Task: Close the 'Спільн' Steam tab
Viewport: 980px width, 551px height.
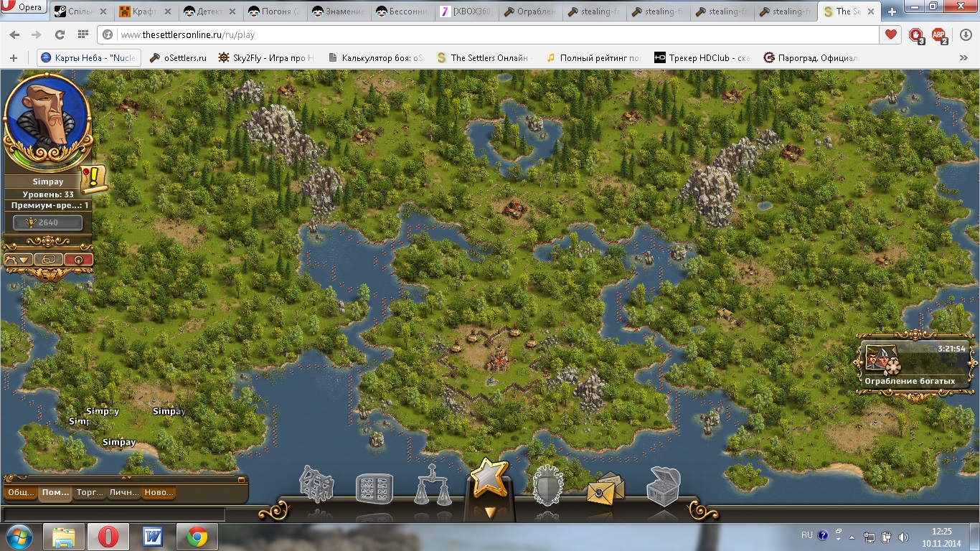Action: click(103, 11)
